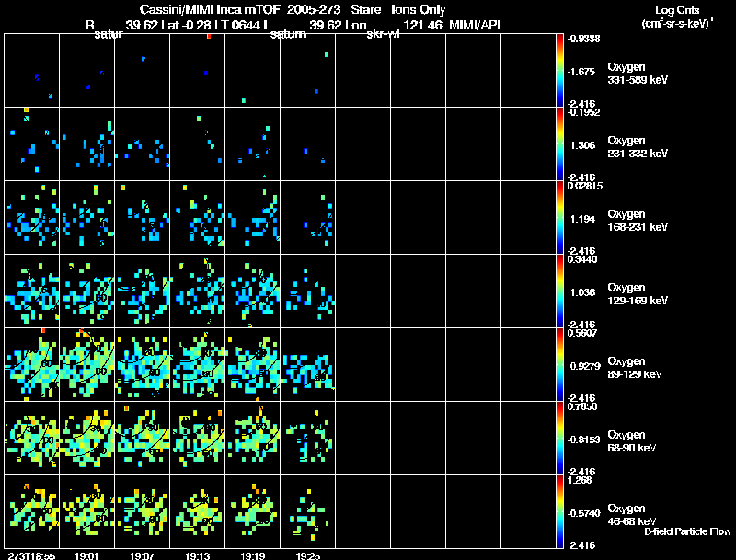Select the Oxygen 168-231 keV color scale
The height and width of the screenshot is (560, 736).
[x=560, y=217]
